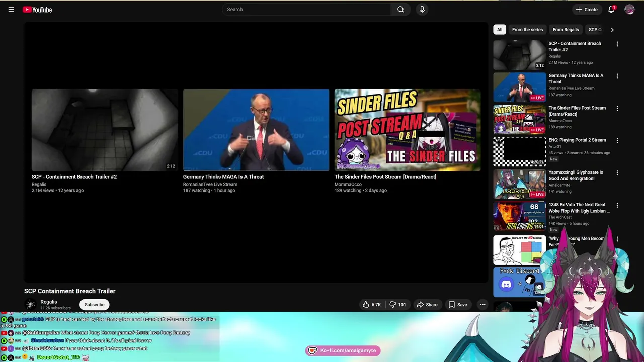Open options for 1348 Ex Voto sidebar item
644x362 pixels.
[x=617, y=205]
